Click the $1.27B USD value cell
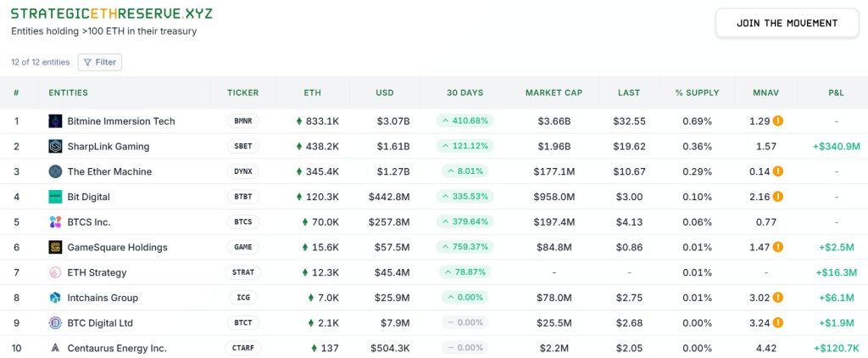868x358 pixels. coord(393,171)
